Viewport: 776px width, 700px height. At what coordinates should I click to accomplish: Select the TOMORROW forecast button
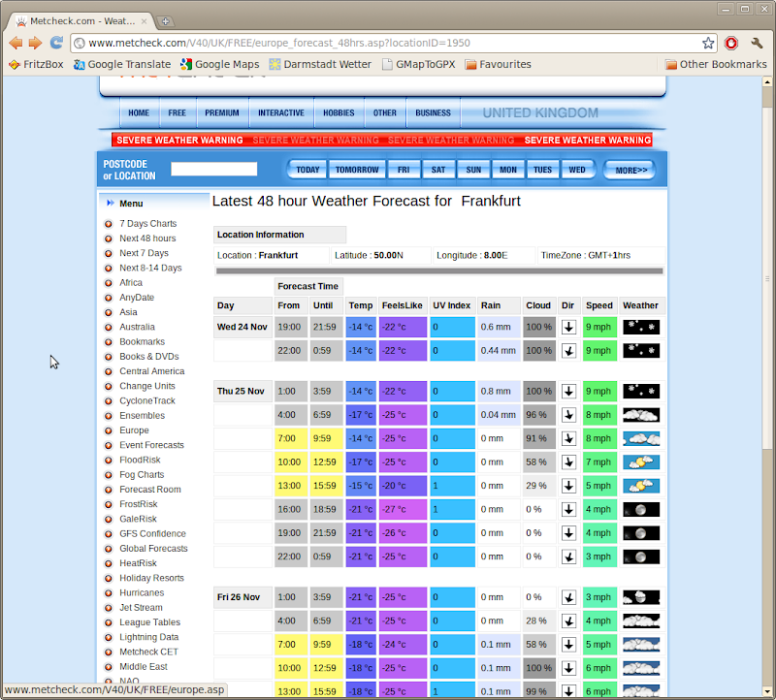[357, 170]
